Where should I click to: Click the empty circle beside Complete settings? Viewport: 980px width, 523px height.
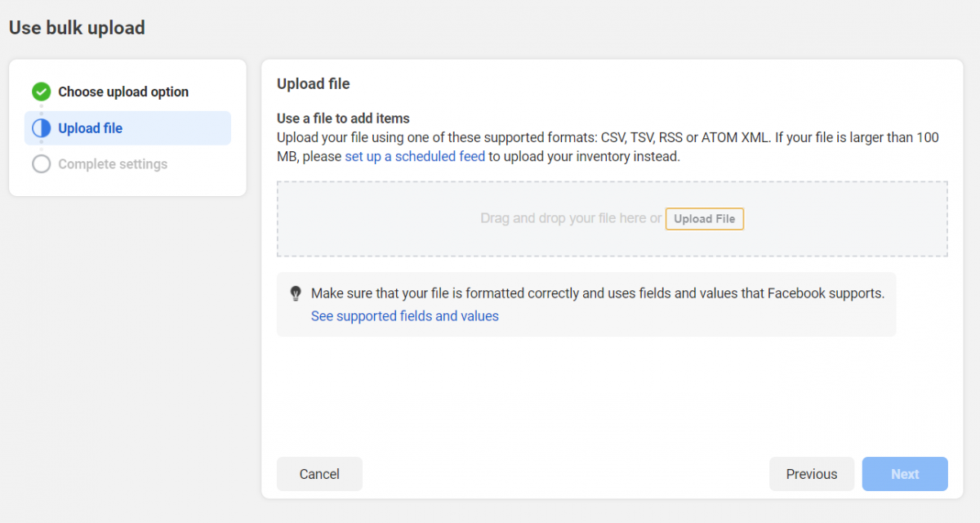pyautogui.click(x=41, y=164)
